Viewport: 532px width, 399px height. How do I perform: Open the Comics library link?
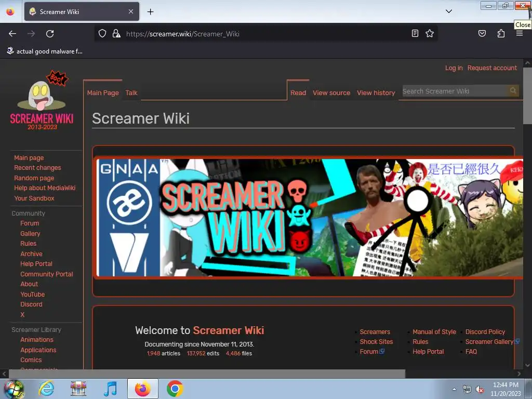tap(31, 360)
